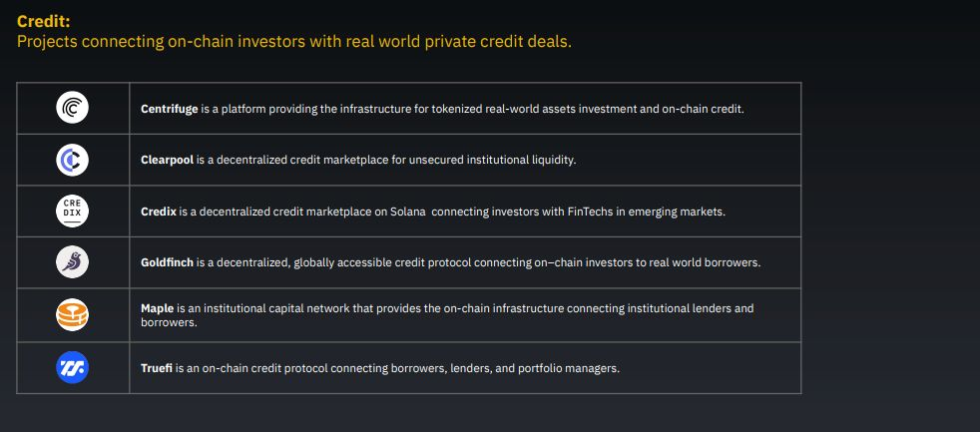Click the Maple orange logo icon

[x=73, y=316]
